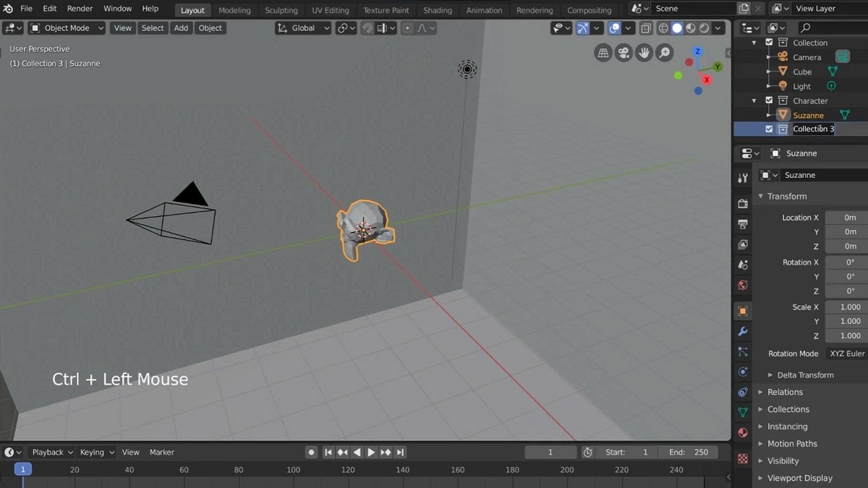Screen dimensions: 868x488
Task: Open the Rotation Mode XYZ Euler dropdown
Action: tap(846, 354)
